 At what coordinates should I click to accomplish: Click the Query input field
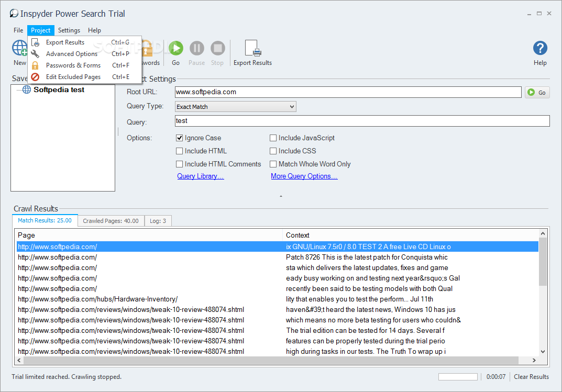(362, 121)
